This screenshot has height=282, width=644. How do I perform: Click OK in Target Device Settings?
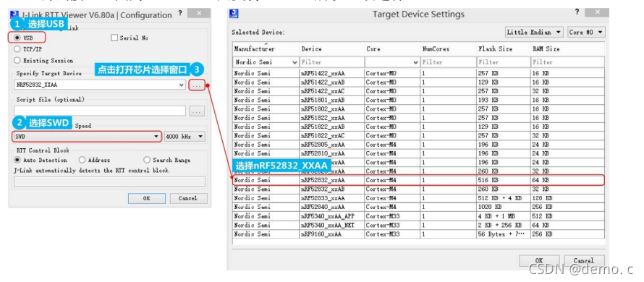539,260
